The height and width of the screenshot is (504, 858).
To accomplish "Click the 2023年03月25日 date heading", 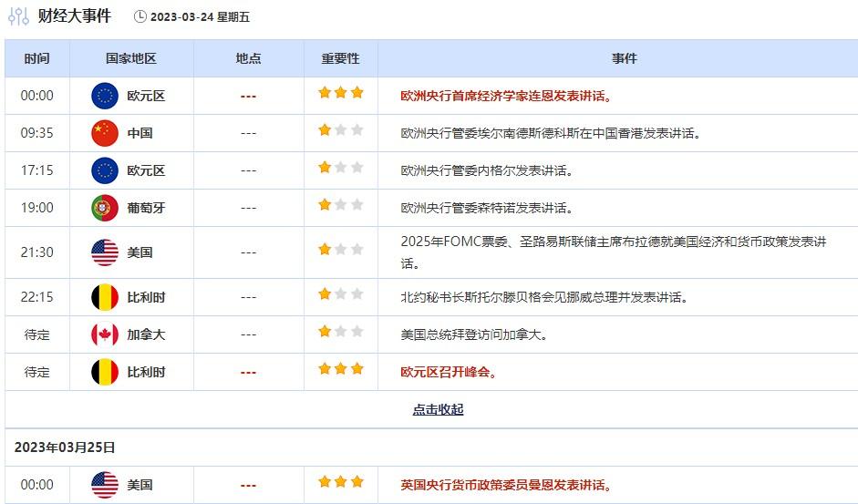I will pyautogui.click(x=65, y=447).
